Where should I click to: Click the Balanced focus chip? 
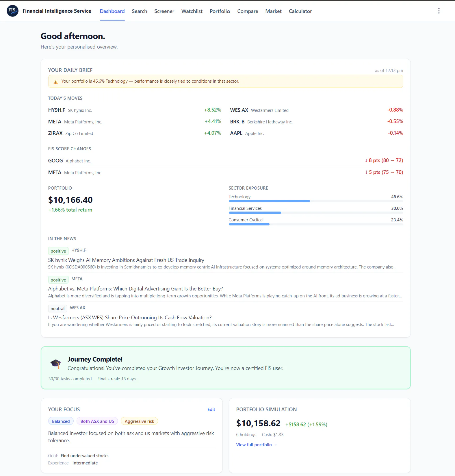pos(61,421)
